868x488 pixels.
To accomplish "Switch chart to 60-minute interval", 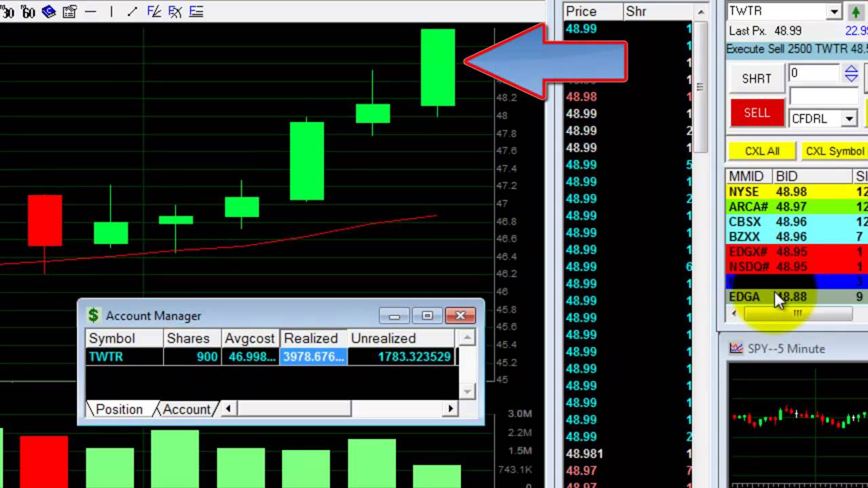I will 28,12.
